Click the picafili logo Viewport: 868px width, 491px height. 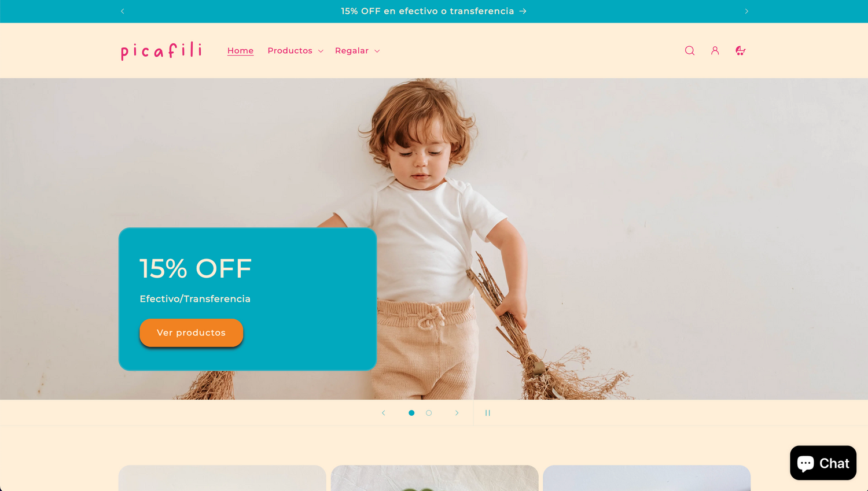click(x=161, y=51)
